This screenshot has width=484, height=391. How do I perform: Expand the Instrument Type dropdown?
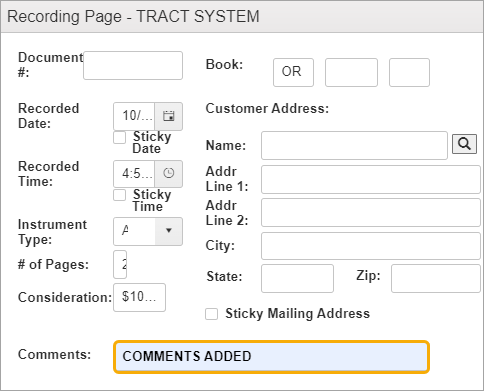pos(169,231)
